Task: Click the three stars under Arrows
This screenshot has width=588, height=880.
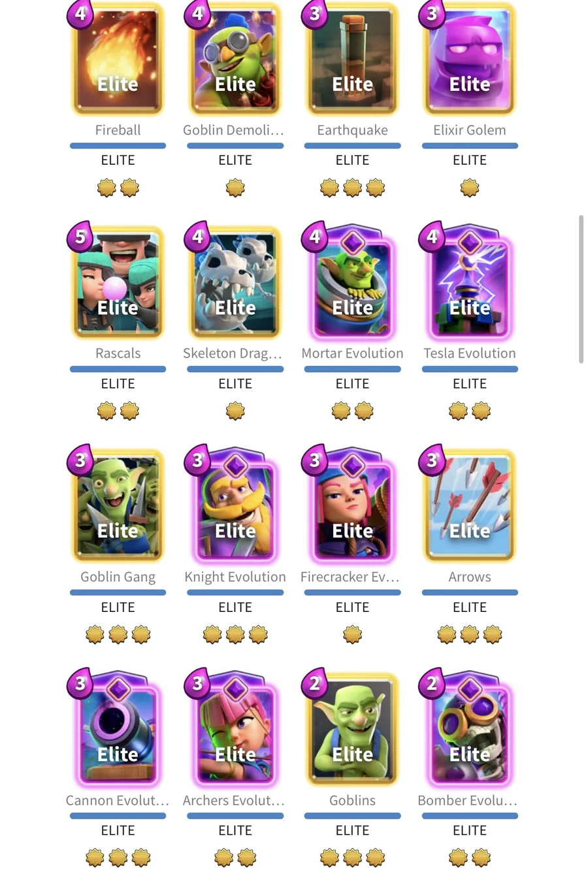Action: click(x=470, y=634)
